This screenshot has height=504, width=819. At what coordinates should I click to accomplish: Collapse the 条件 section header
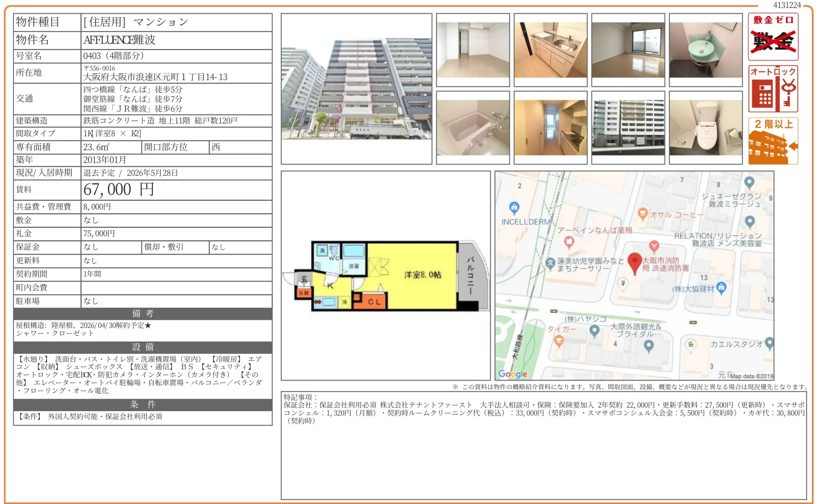tap(142, 405)
